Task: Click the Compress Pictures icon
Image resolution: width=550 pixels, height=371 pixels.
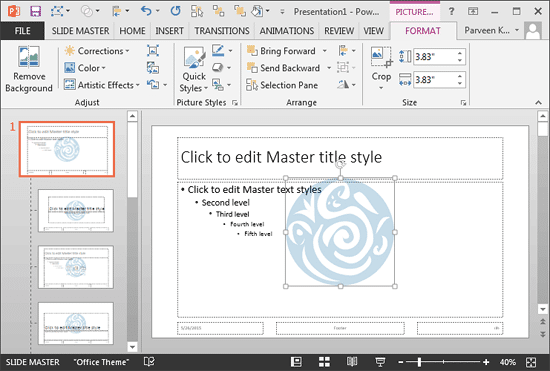Action: pos(153,51)
